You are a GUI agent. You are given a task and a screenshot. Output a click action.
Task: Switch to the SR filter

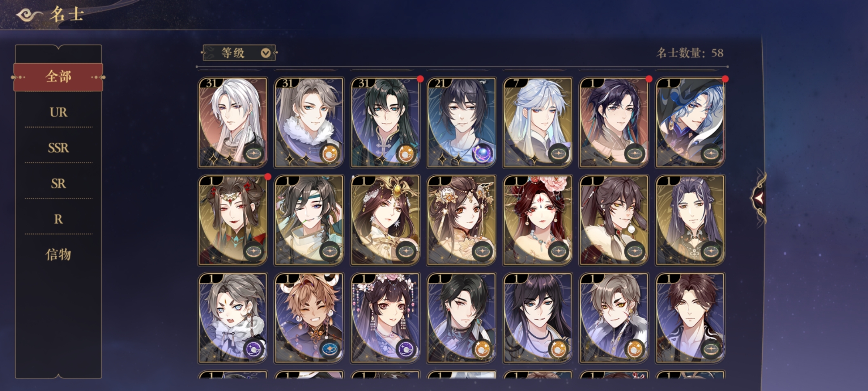point(58,184)
